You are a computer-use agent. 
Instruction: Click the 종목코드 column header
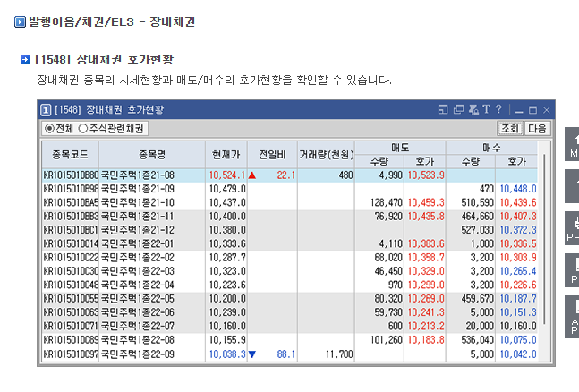pos(70,155)
